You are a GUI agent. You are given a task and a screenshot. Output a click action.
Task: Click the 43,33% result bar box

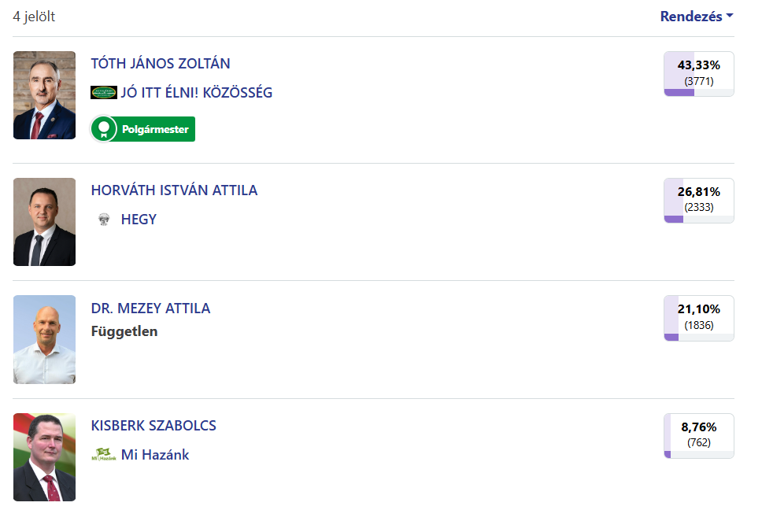tap(699, 74)
